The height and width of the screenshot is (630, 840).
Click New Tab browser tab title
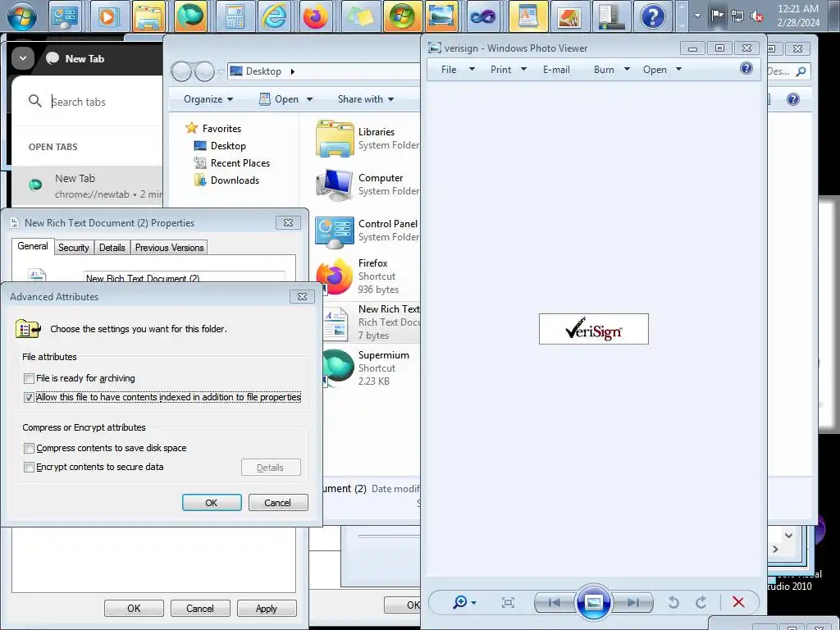[x=84, y=59]
